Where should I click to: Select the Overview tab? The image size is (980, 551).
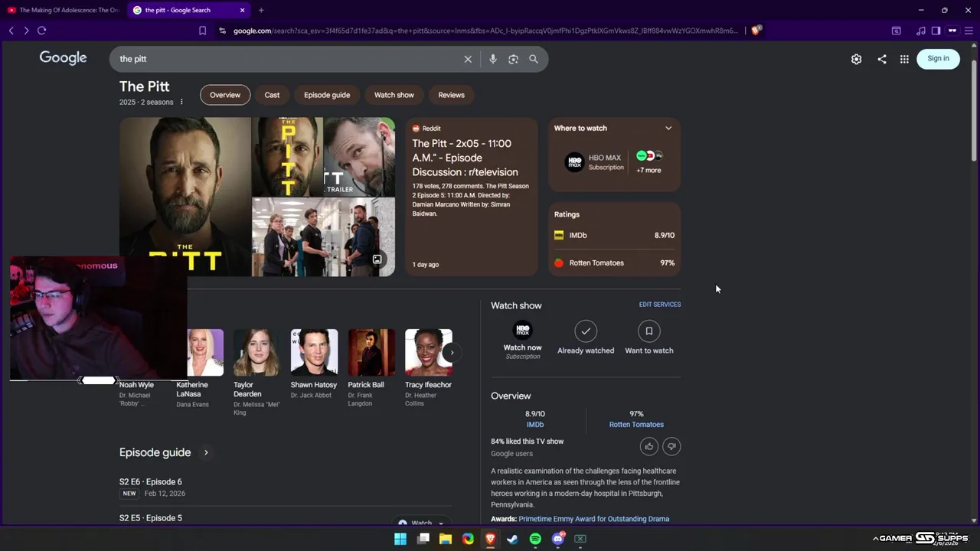[x=225, y=95]
